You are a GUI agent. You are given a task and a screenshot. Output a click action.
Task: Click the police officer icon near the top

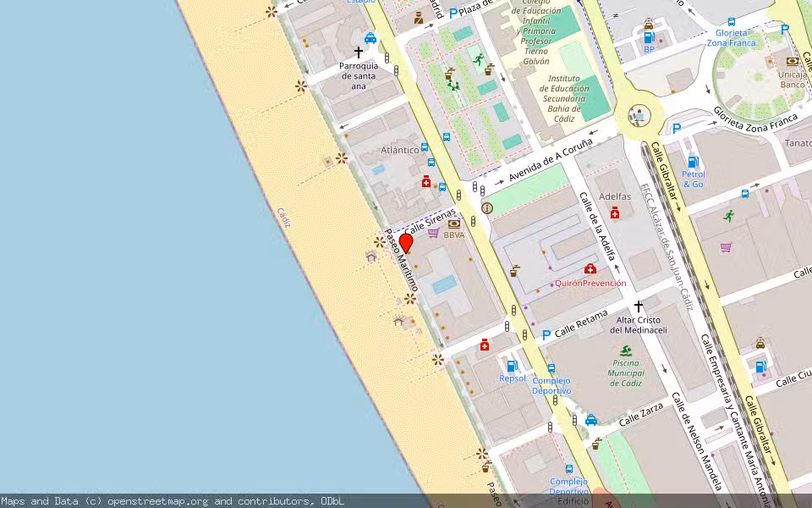click(419, 18)
